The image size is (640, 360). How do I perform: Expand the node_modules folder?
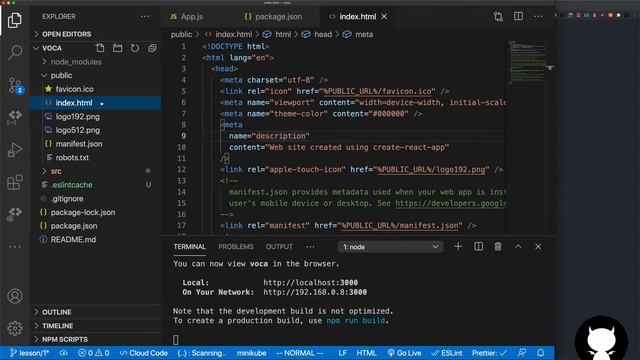point(96,62)
